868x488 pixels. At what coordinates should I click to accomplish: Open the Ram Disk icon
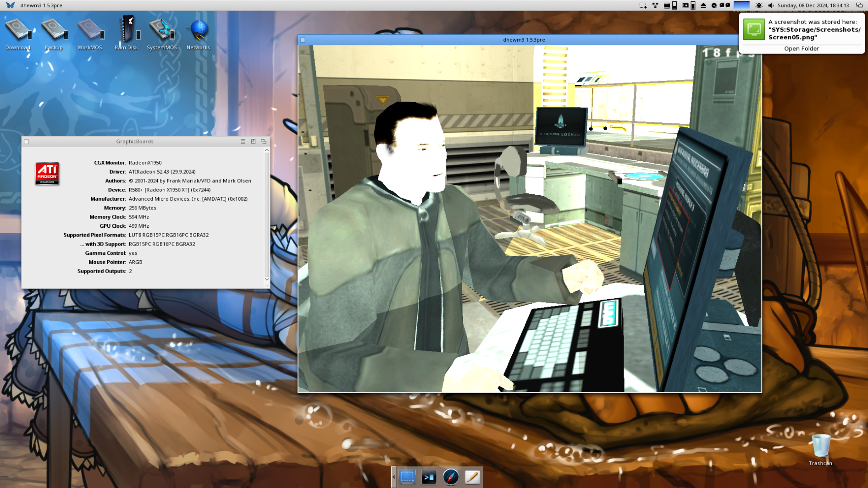126,33
